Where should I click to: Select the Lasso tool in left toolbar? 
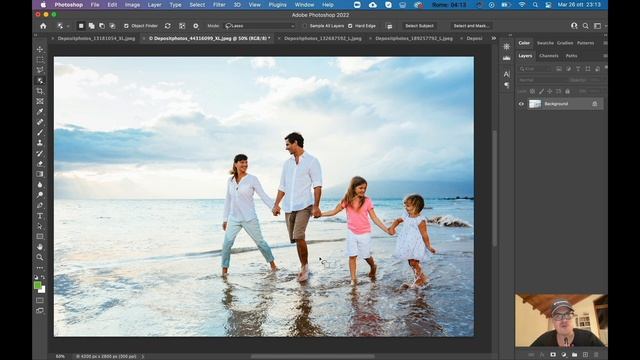point(40,70)
